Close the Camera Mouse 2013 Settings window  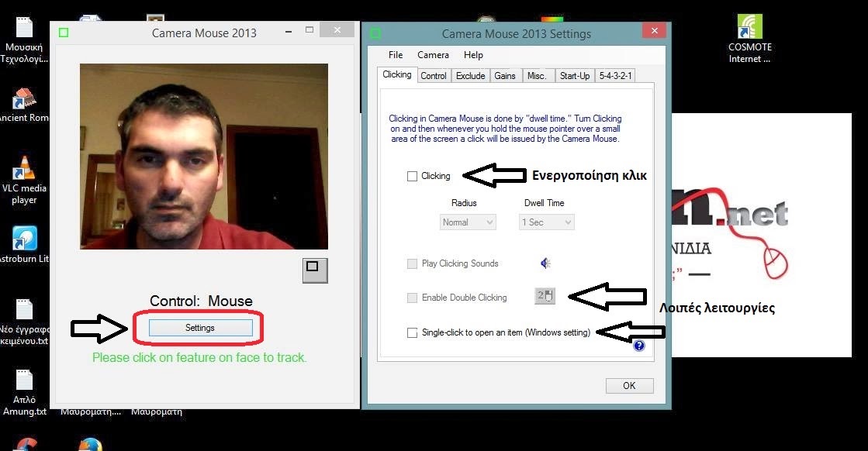tap(655, 31)
